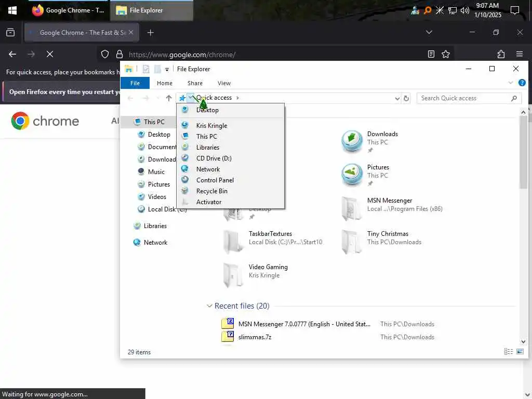Open Control Panel from dropdown list
Viewport: 532px width, 399px height.
pyautogui.click(x=230, y=180)
